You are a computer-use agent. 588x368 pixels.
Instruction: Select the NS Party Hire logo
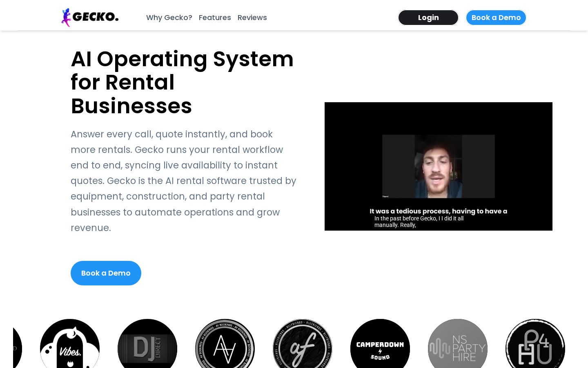point(458,344)
